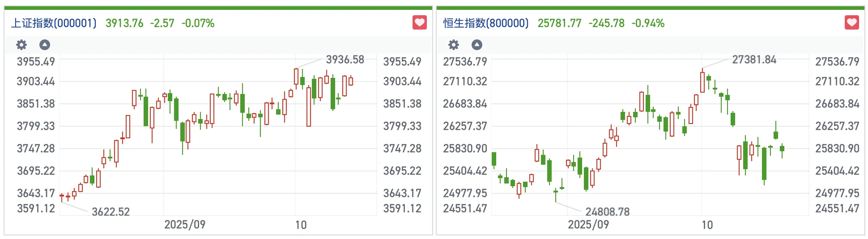Collapse the 恒生指数 chart with up-arrow icon

point(477,45)
